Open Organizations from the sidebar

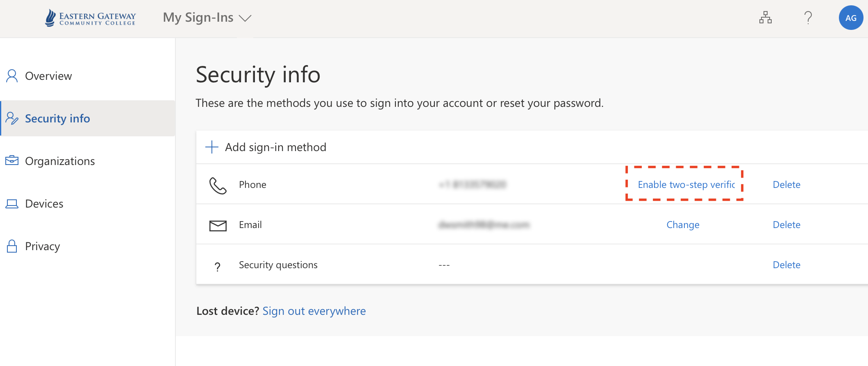[x=60, y=161]
